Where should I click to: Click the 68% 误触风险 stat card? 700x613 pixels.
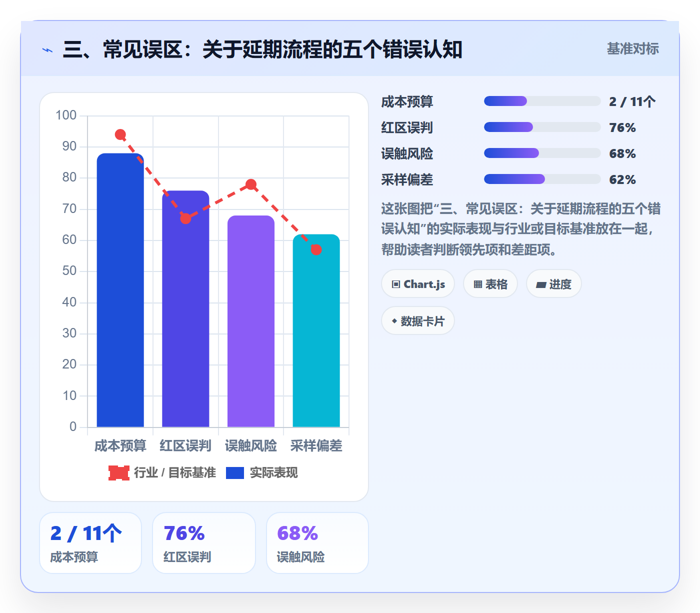click(317, 543)
